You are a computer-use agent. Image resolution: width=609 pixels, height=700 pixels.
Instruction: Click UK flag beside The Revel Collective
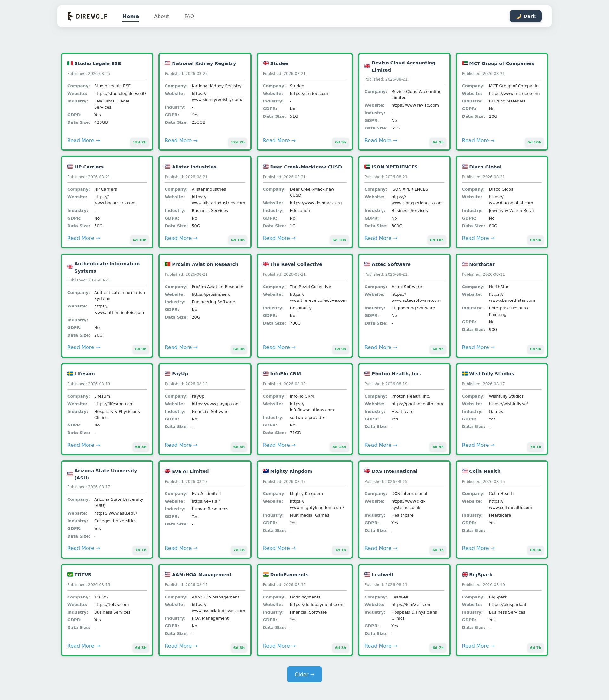pyautogui.click(x=266, y=264)
